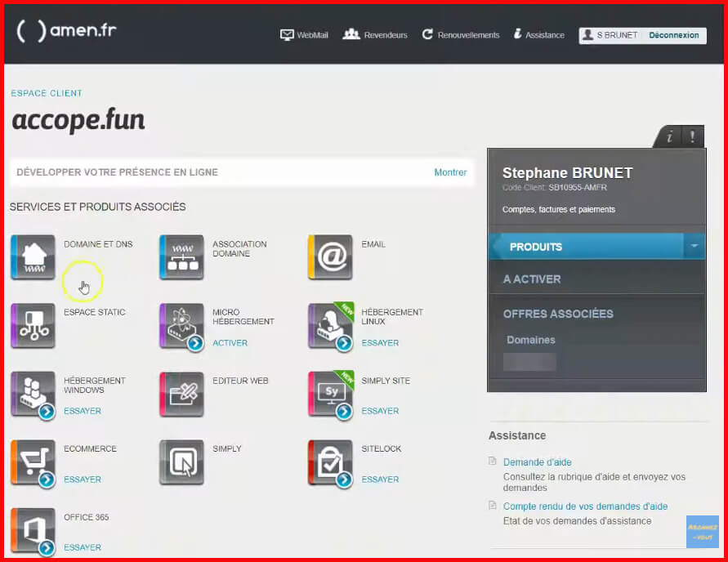Click the Stephane BRUNET name heading
This screenshot has height=562, width=728.
click(567, 173)
